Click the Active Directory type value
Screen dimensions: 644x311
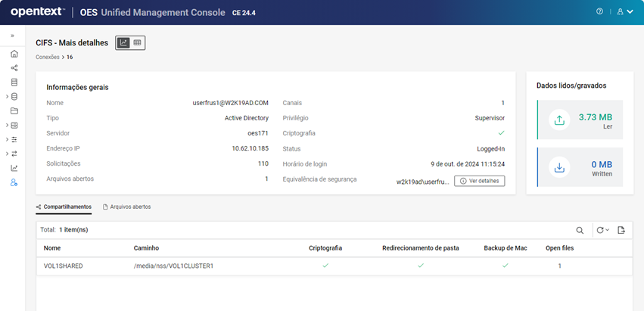[247, 118]
